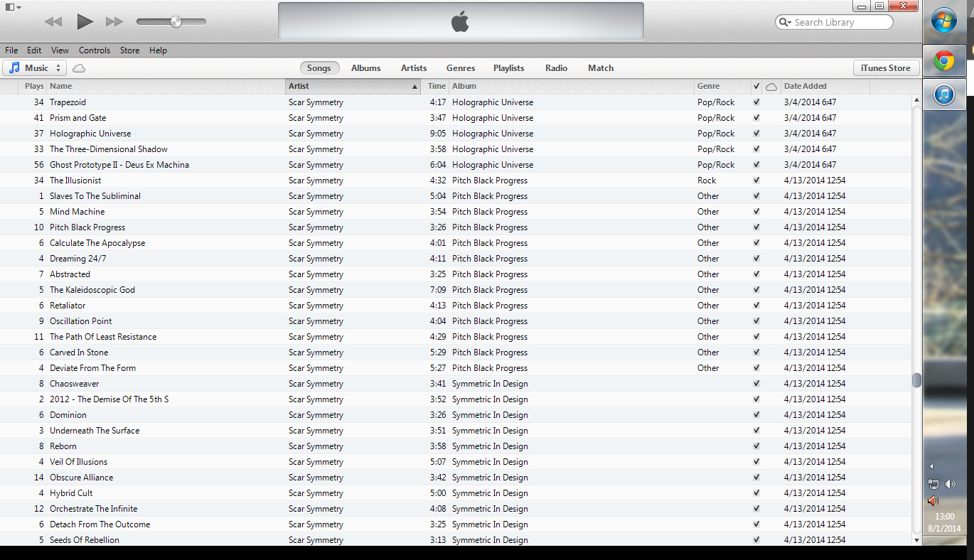Select the song Underneath The Surface
Viewport: 974px width, 560px height.
tap(456, 431)
